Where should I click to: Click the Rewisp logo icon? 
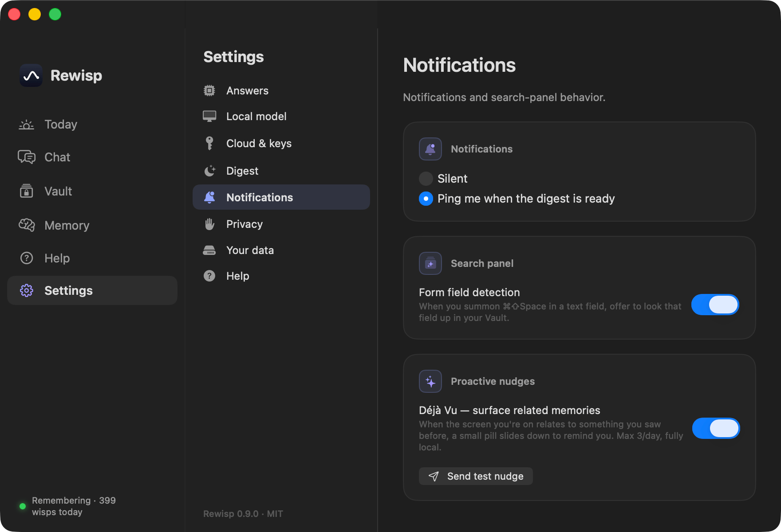(x=31, y=75)
